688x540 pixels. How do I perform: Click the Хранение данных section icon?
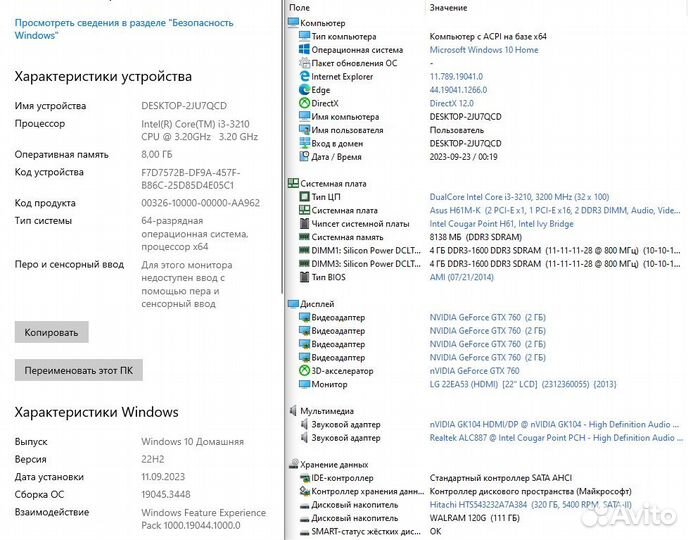click(293, 464)
